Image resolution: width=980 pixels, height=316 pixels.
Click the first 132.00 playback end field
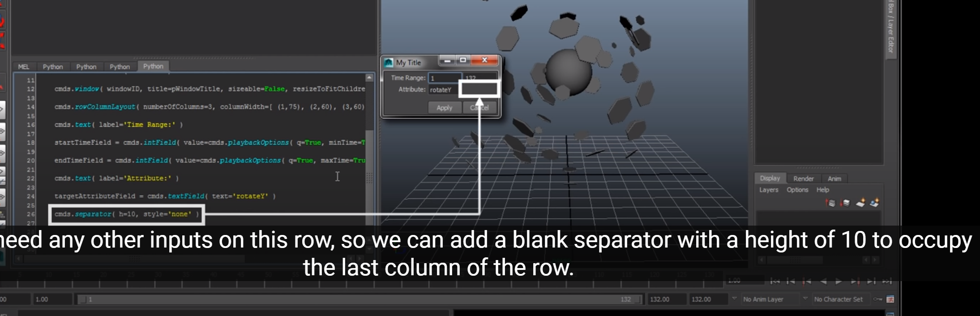[667, 299]
